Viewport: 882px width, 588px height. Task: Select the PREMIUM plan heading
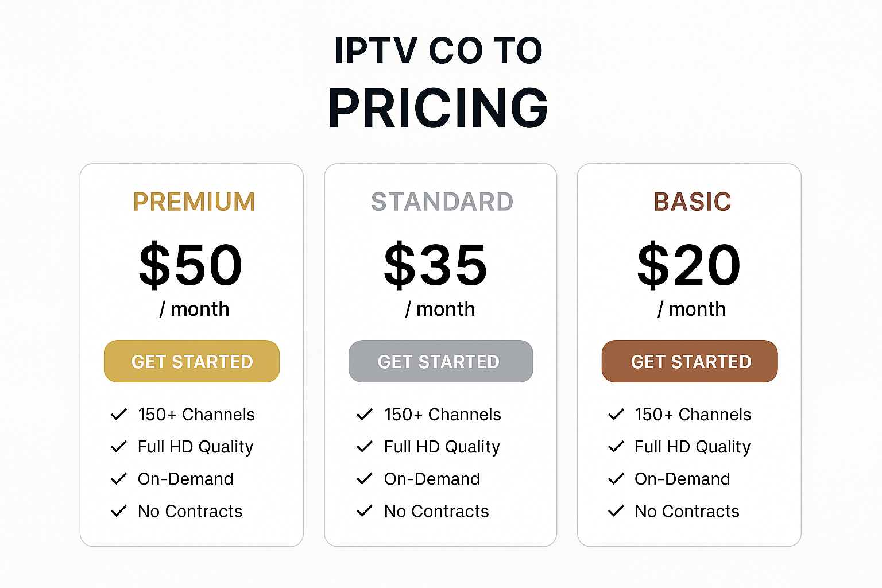194,202
